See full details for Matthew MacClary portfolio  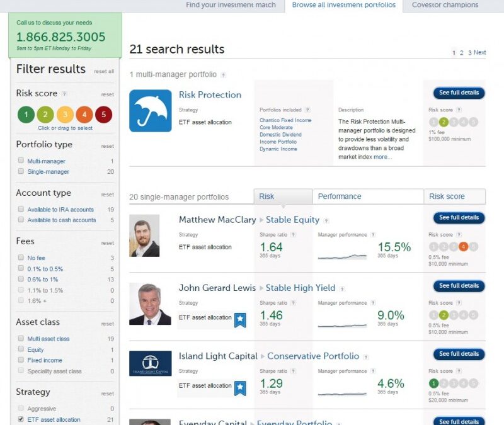click(x=459, y=218)
